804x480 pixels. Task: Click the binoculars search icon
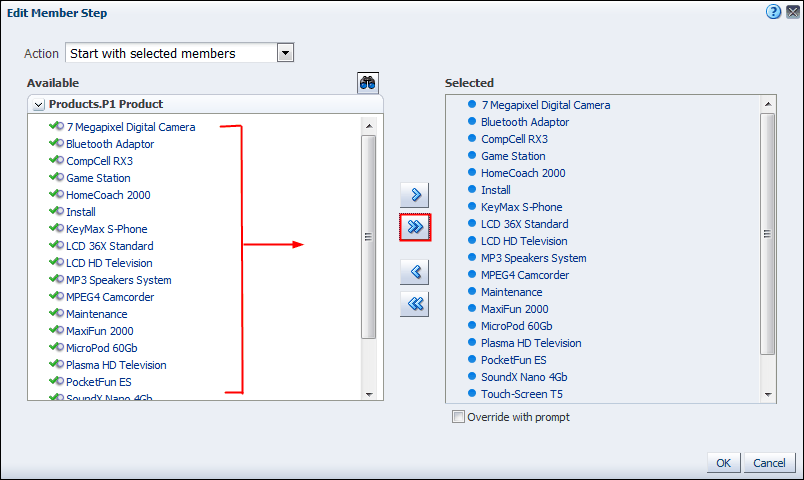pyautogui.click(x=368, y=83)
